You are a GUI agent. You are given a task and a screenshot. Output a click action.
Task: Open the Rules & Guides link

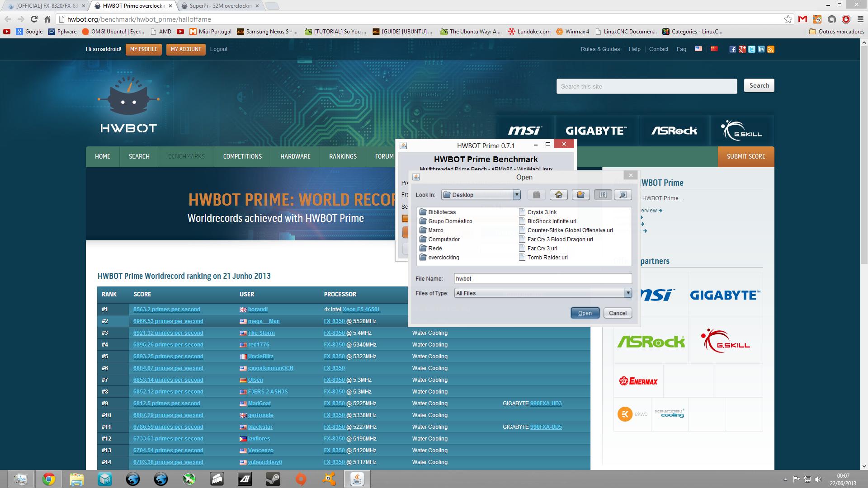coord(600,49)
